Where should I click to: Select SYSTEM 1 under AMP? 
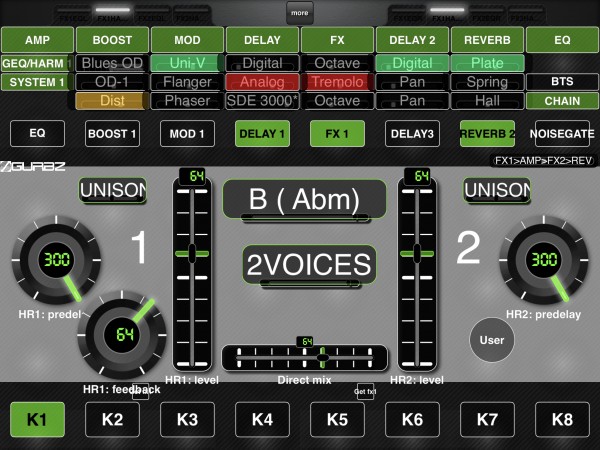(x=36, y=82)
